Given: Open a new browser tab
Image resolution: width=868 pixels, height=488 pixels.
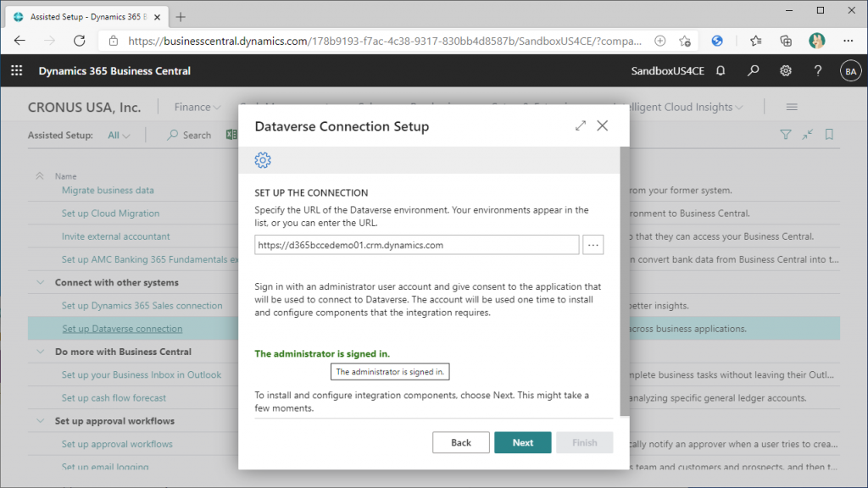Looking at the screenshot, I should click(x=181, y=17).
